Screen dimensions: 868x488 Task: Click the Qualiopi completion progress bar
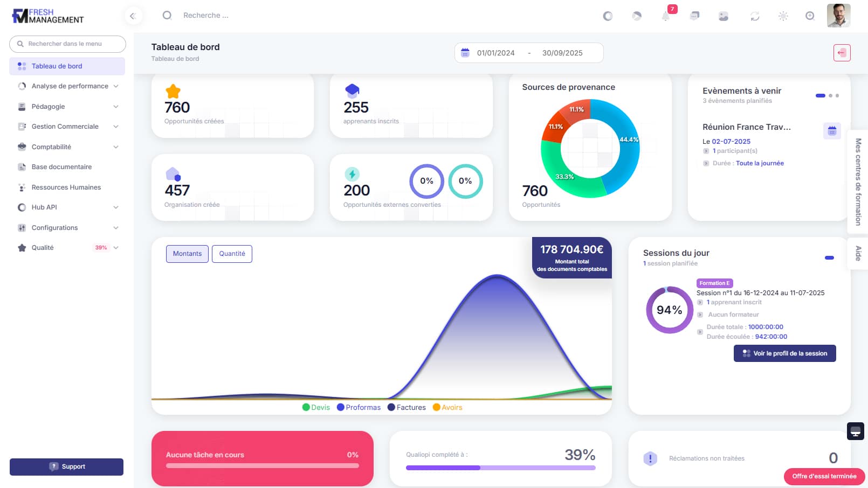pyautogui.click(x=501, y=468)
